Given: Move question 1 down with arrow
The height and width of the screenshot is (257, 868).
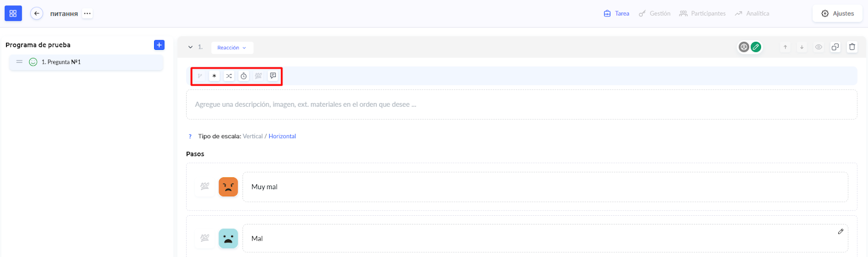Looking at the screenshot, I should 802,47.
